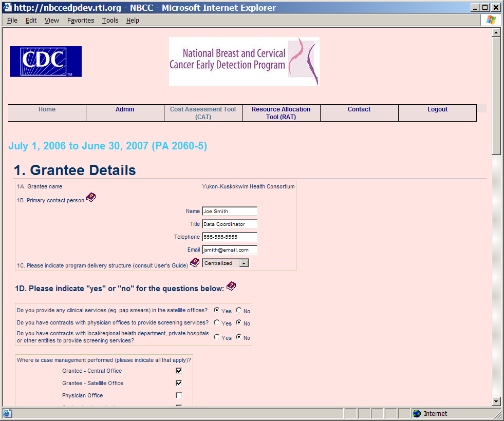Open the Favorites menu
The image size is (504, 421).
coord(81,21)
